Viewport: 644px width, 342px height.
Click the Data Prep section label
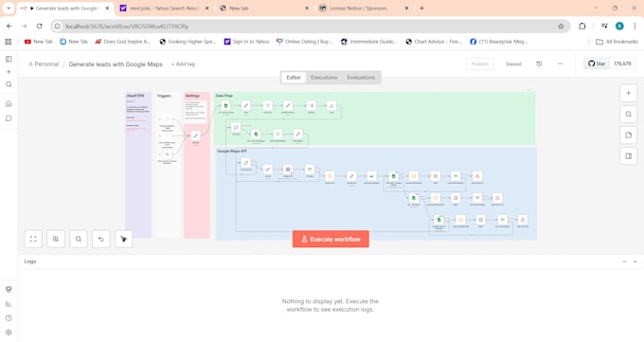click(224, 96)
